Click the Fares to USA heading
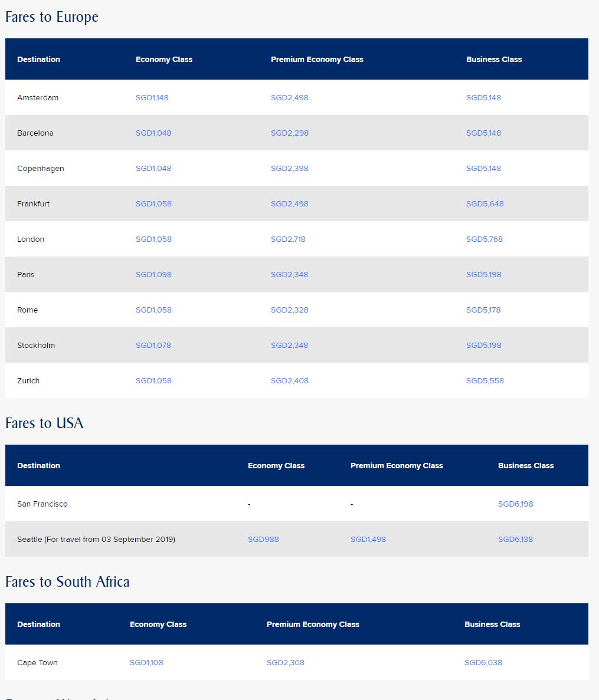This screenshot has height=700, width=599. [x=44, y=423]
